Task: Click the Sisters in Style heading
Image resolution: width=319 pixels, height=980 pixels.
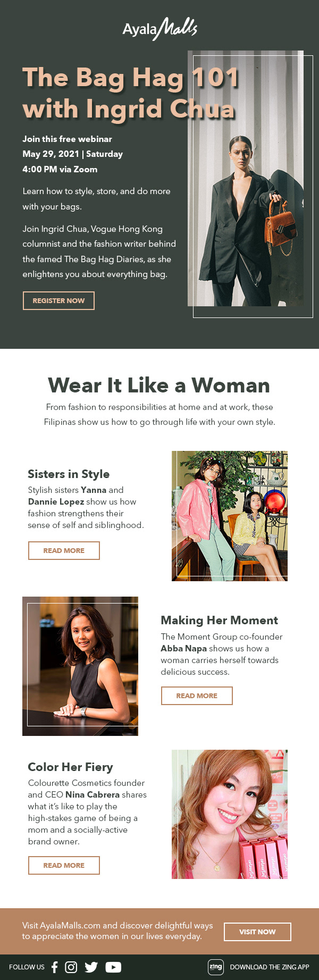Action: point(69,474)
